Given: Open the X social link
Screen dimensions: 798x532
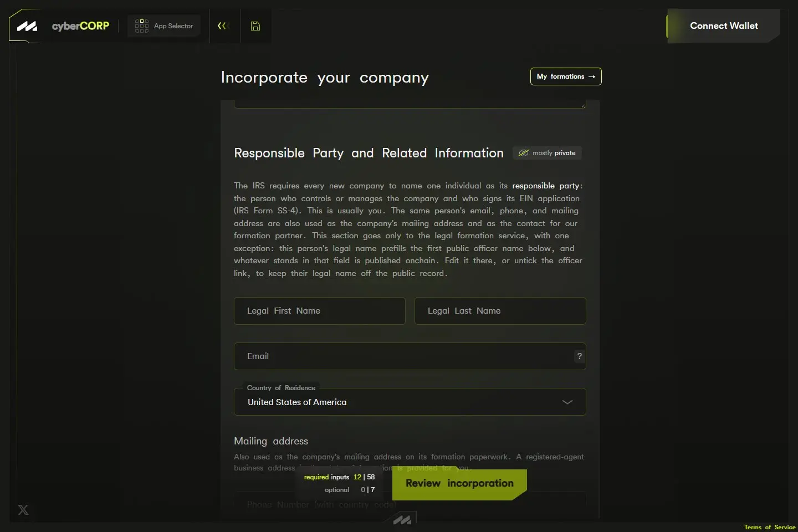Looking at the screenshot, I should tap(23, 510).
